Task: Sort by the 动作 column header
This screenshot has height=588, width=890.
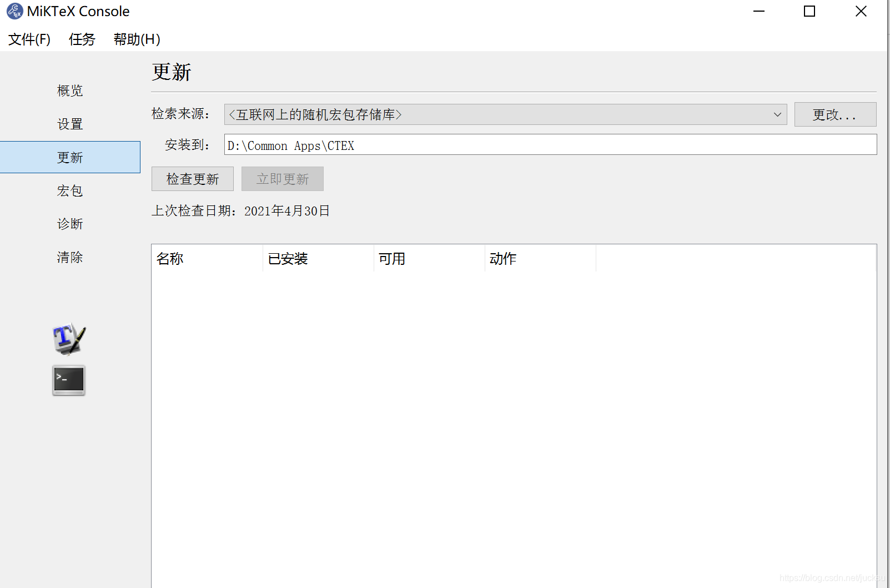Action: [540, 258]
